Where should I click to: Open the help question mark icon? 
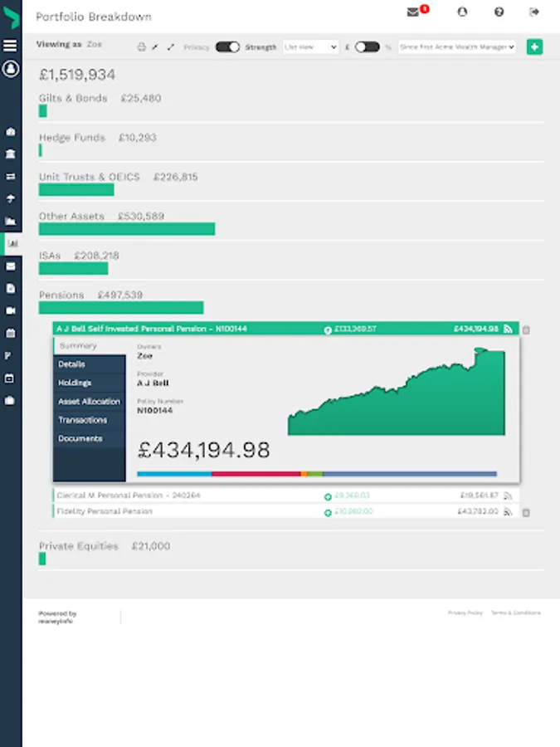tap(499, 12)
